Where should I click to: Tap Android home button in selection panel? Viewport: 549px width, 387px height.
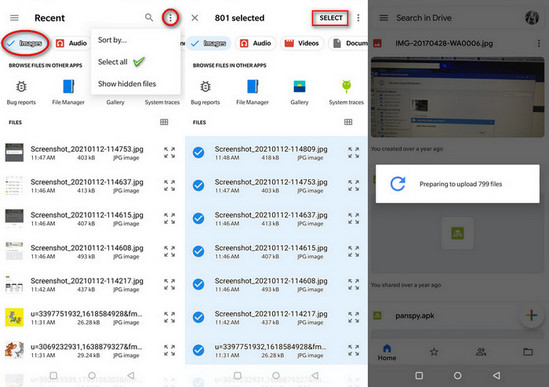[276, 375]
